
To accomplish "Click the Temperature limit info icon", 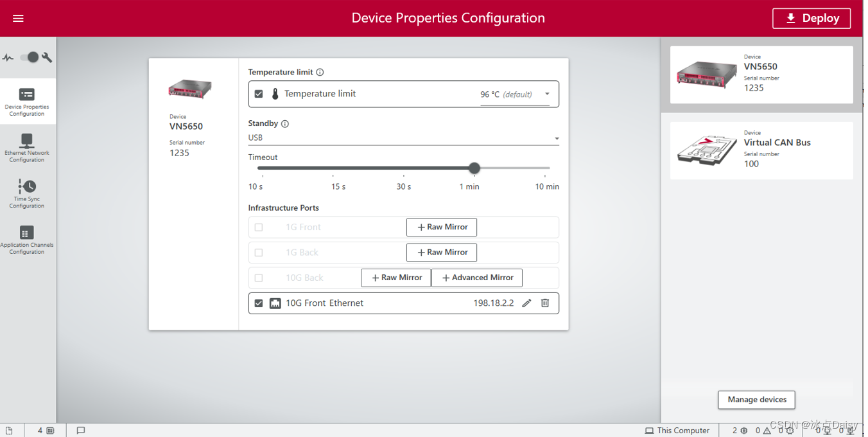I will click(320, 72).
